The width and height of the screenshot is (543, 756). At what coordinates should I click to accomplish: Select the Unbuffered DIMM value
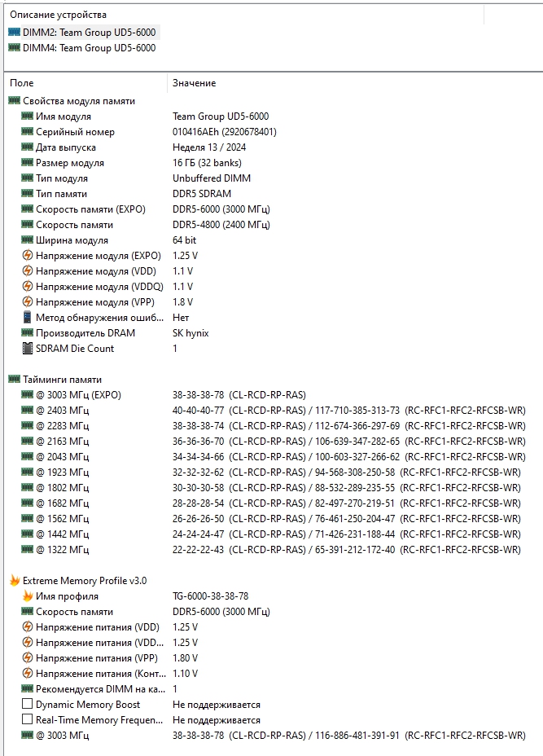click(212, 178)
